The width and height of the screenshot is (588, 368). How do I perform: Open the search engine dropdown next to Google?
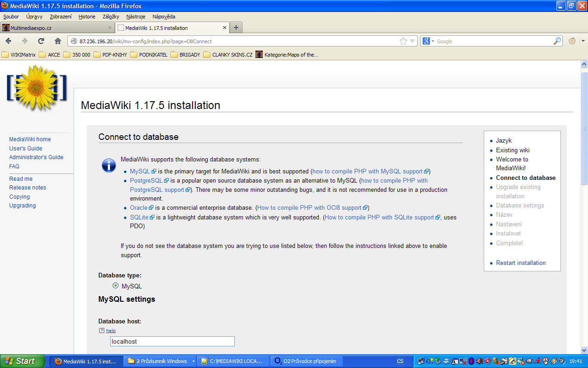(x=428, y=41)
